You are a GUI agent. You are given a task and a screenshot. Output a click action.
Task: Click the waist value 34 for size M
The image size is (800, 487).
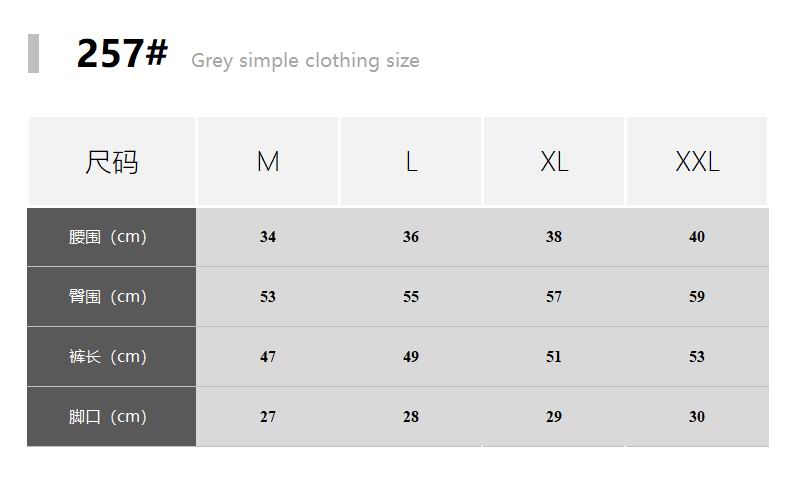268,237
